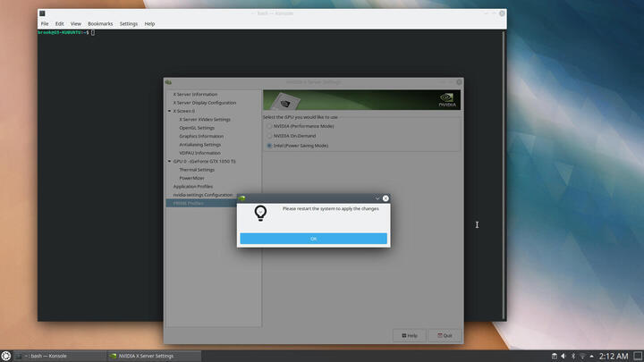Select PRIME Profiles in sidebar
This screenshot has width=644, height=362.
(x=188, y=203)
